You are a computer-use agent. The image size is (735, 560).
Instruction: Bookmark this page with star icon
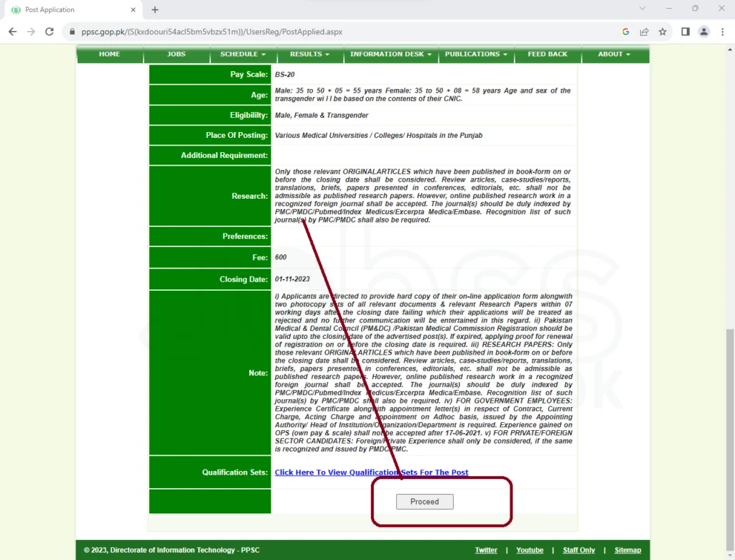tap(663, 32)
